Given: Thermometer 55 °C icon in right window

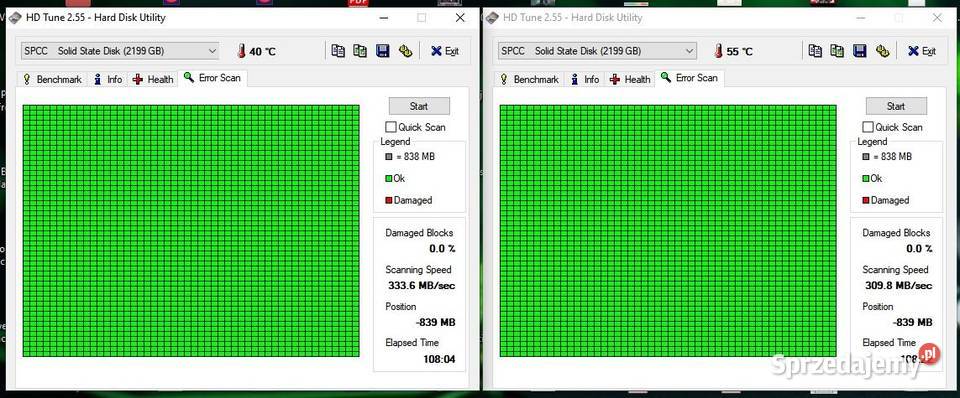Looking at the screenshot, I should (x=718, y=51).
